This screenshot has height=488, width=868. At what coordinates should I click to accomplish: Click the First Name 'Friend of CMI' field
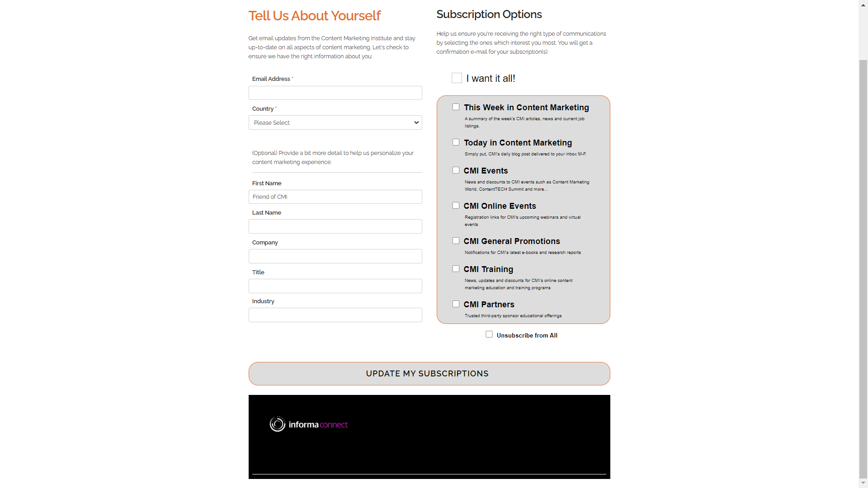click(x=335, y=197)
